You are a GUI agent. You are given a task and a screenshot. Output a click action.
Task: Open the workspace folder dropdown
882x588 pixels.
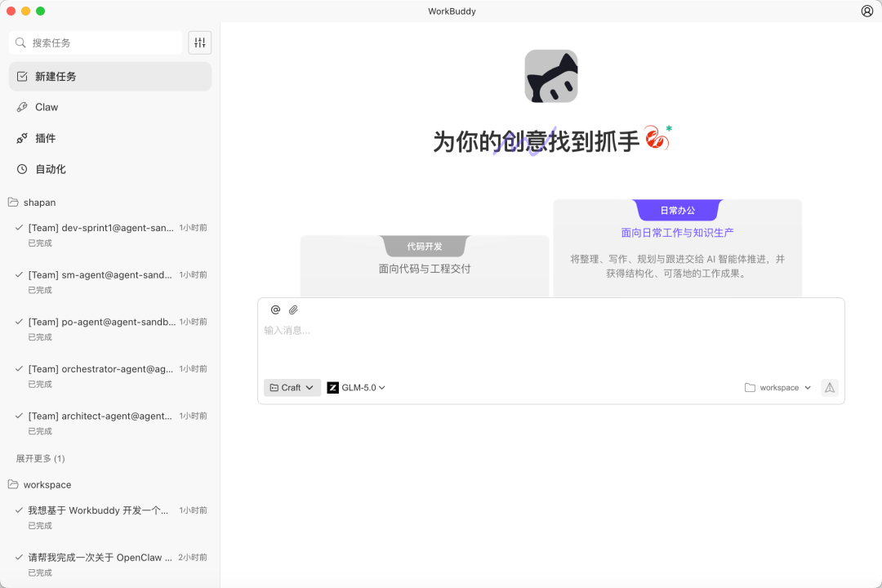pos(776,387)
